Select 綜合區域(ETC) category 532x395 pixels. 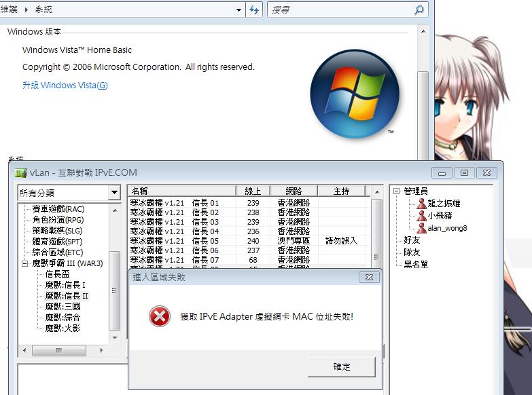(58, 252)
